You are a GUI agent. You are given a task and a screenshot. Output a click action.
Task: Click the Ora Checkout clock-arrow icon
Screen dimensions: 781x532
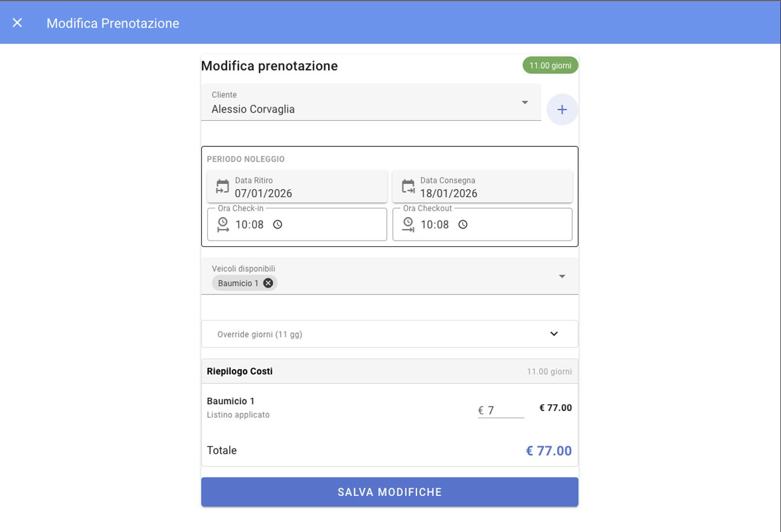408,224
